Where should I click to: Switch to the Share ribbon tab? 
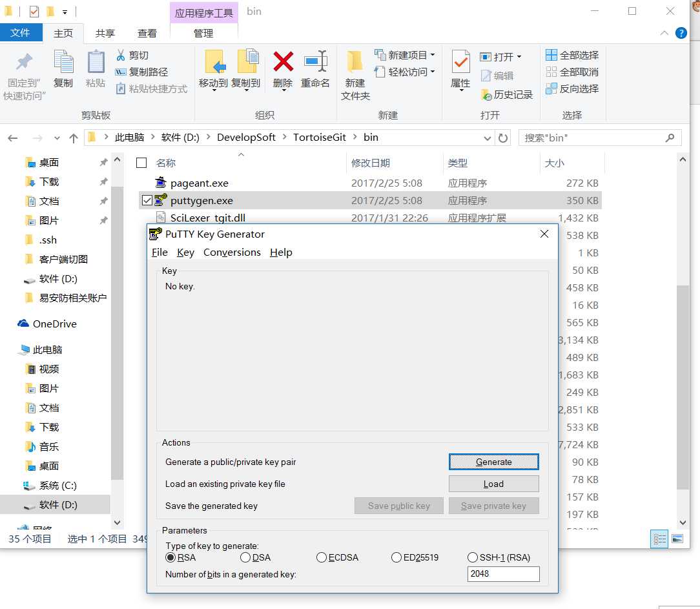tap(105, 34)
